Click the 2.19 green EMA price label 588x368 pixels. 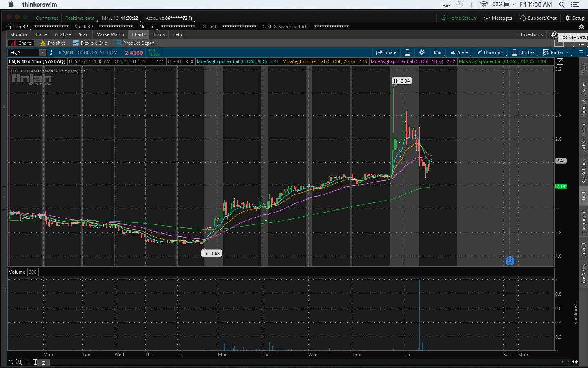pos(561,186)
